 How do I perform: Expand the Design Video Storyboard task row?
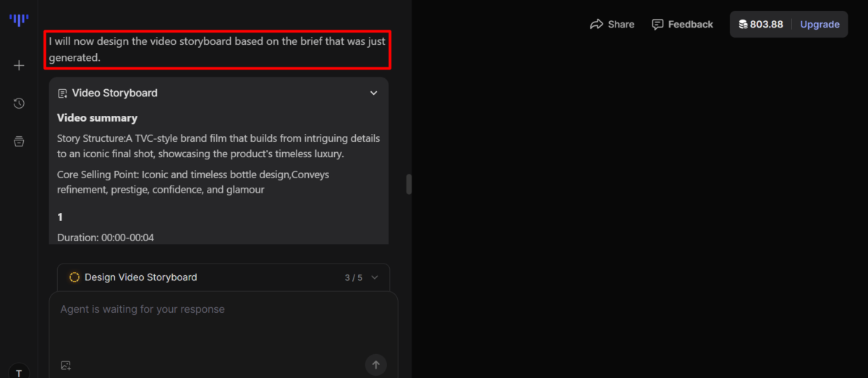click(217, 277)
